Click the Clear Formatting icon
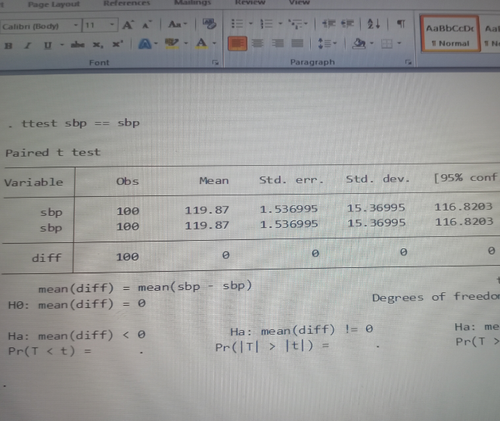This screenshot has height=421, width=500. [x=209, y=24]
